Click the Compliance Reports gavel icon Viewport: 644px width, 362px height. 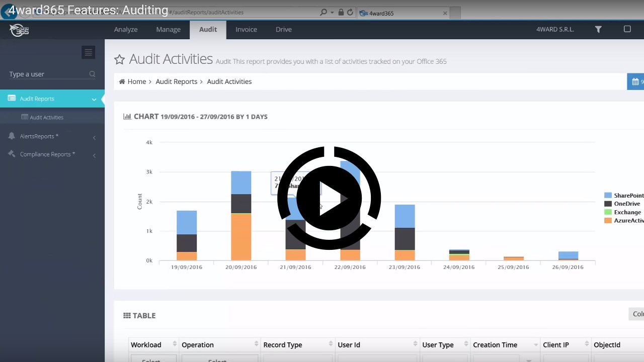[12, 154]
